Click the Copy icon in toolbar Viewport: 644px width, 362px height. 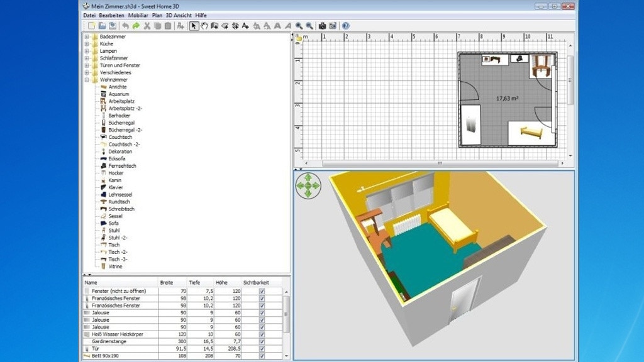(x=157, y=26)
